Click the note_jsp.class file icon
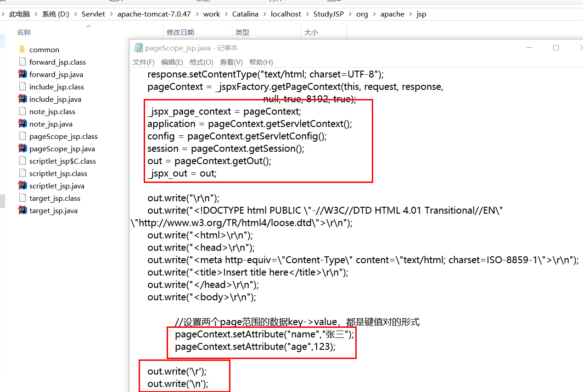This screenshot has height=392, width=583. coord(22,111)
